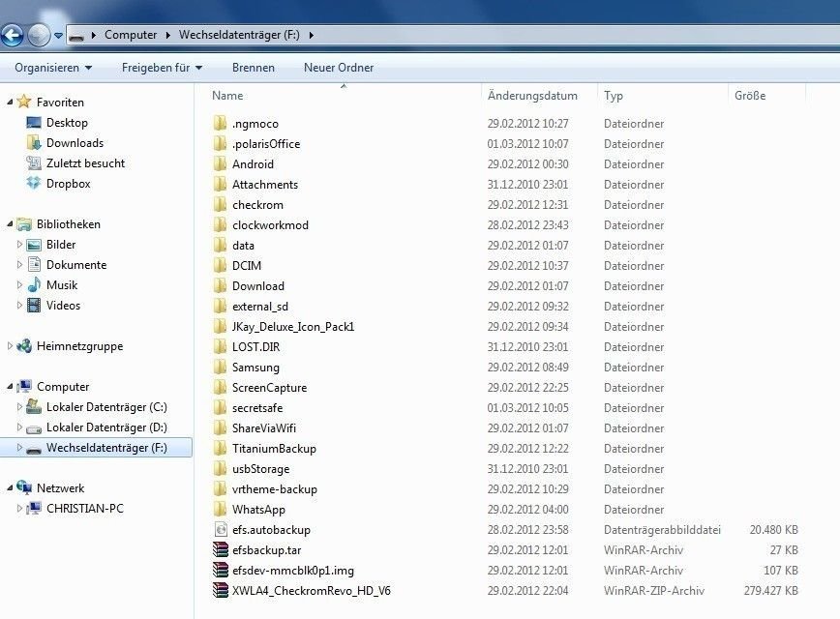Open breadcrumb arrow after Wechseldatenträger (F:)
The image size is (840, 619).
click(x=311, y=36)
